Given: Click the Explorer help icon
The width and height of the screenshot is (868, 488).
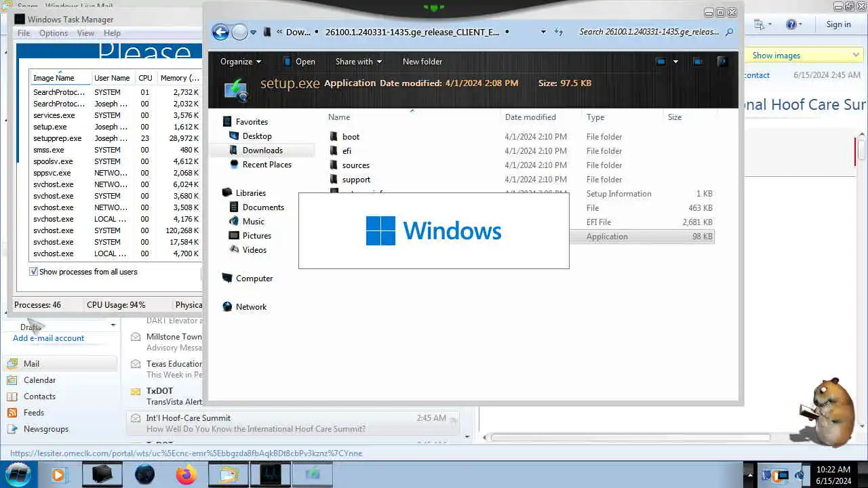Looking at the screenshot, I should 722,62.
